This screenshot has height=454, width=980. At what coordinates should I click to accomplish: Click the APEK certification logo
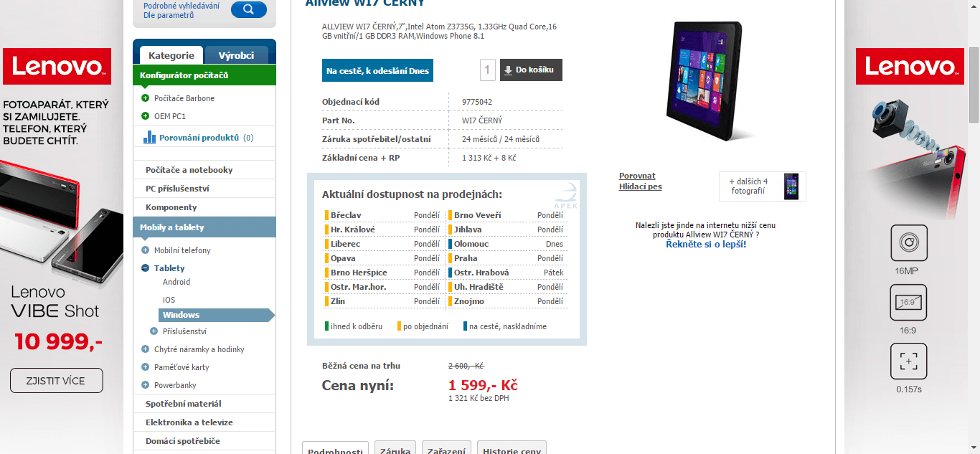(567, 195)
